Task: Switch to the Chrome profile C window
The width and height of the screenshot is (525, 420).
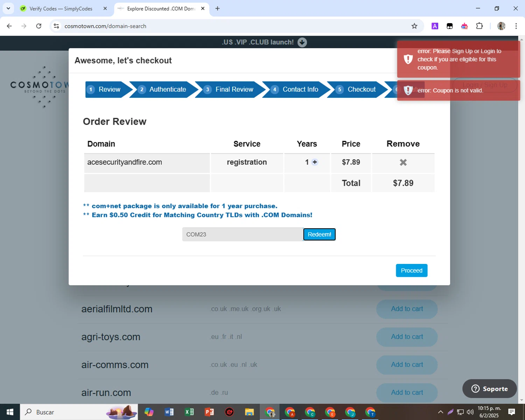Action: pos(310,412)
